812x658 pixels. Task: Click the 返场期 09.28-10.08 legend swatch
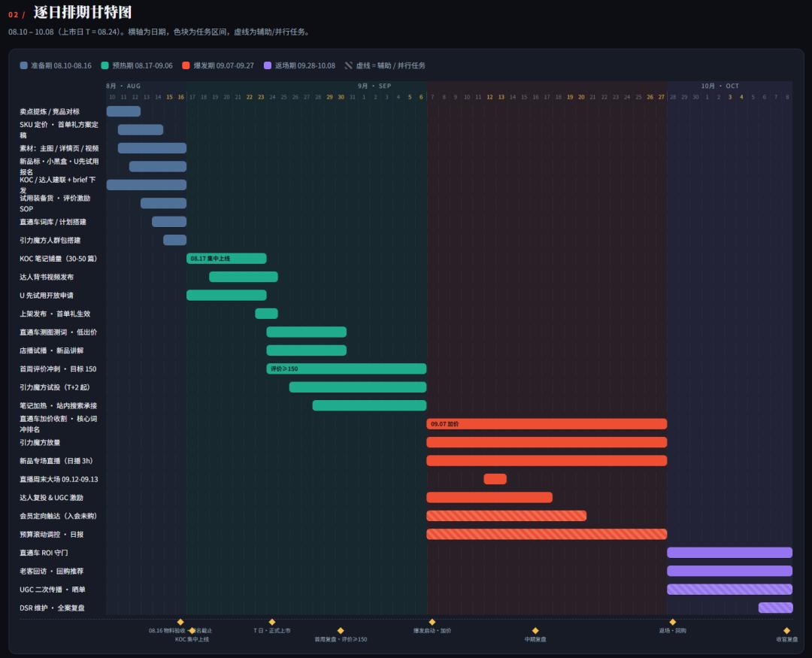pyautogui.click(x=268, y=65)
